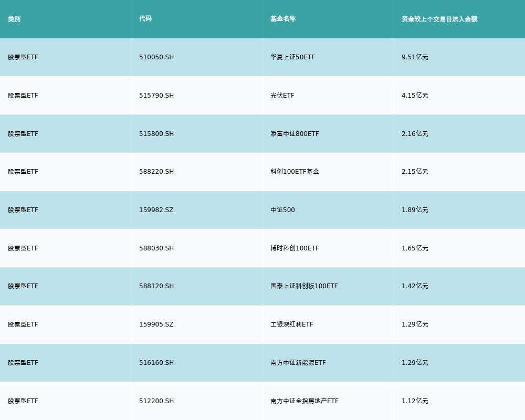525x420 pixels.
Task: Select code 588030.SH
Action: click(x=156, y=248)
